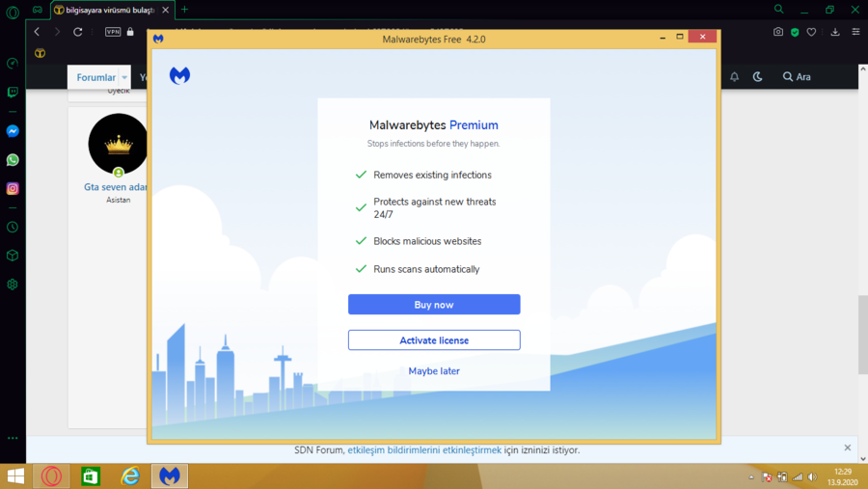This screenshot has width=868, height=489.
Task: Expand the Forumlar dropdown arrow
Action: [124, 77]
